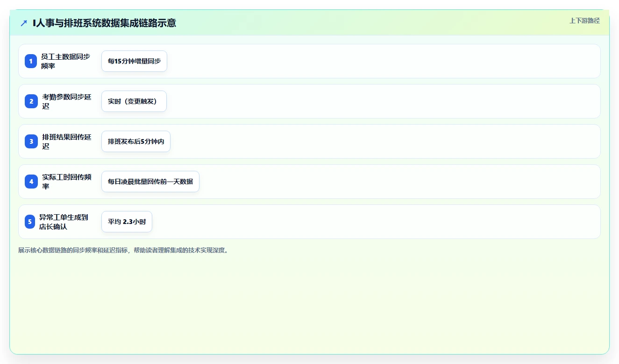
Task: Select step number 3 badge
Action: [x=31, y=141]
